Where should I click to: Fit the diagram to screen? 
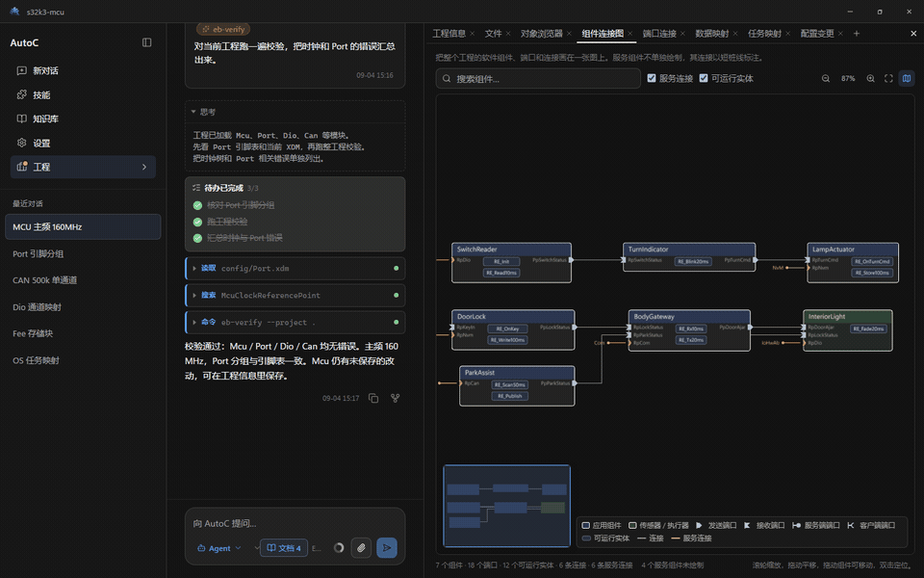(x=888, y=78)
